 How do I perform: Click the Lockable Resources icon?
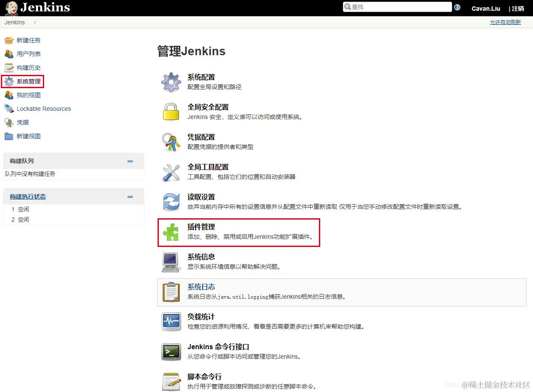(9, 109)
